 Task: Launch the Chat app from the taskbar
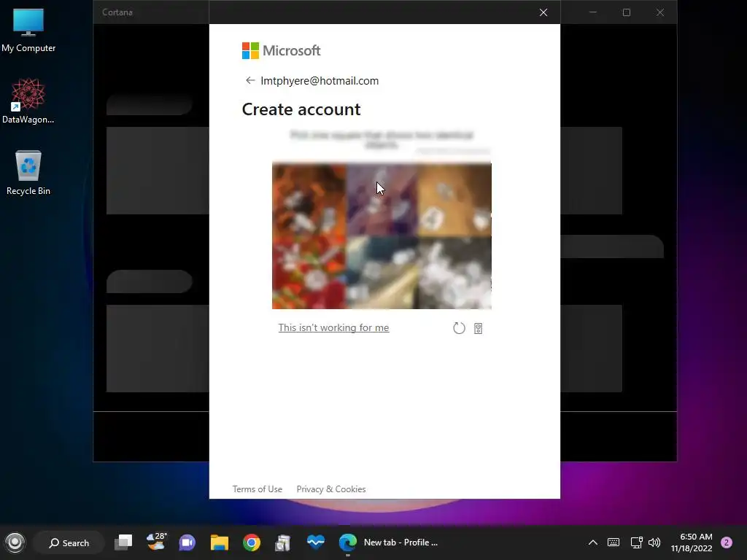187,542
